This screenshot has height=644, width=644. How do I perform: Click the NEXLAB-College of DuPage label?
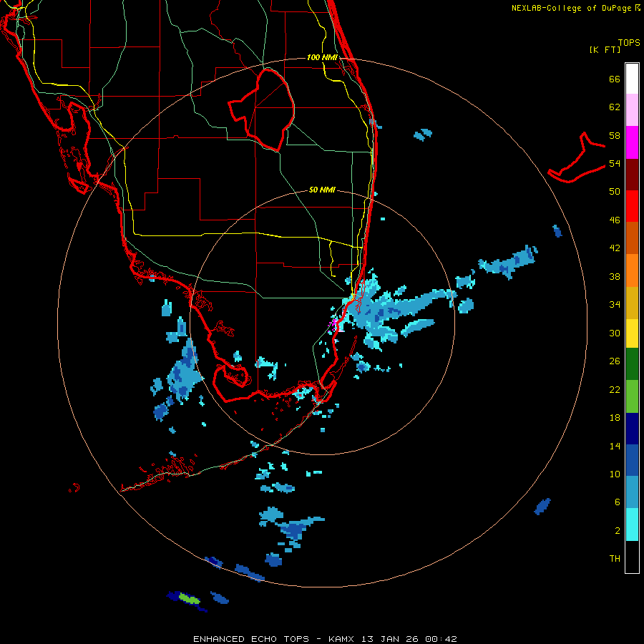point(571,8)
